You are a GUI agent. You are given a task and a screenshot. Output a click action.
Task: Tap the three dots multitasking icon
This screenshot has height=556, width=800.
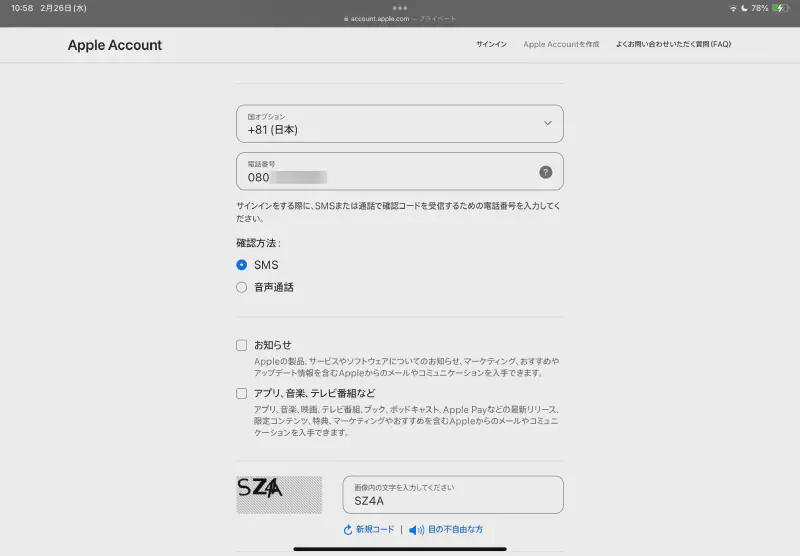400,7
